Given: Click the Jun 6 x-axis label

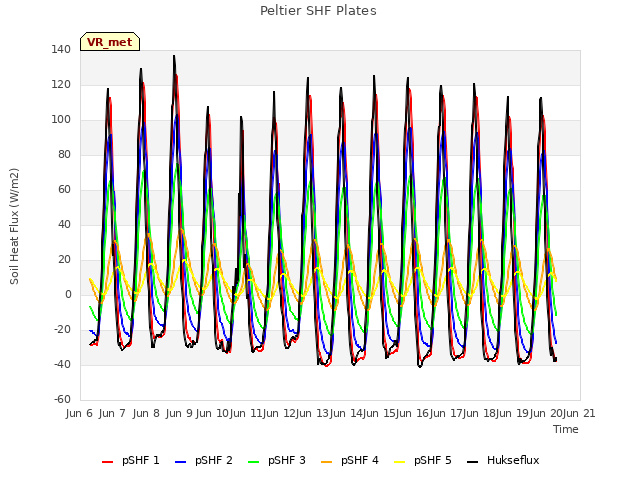Looking at the screenshot, I should click(79, 414).
